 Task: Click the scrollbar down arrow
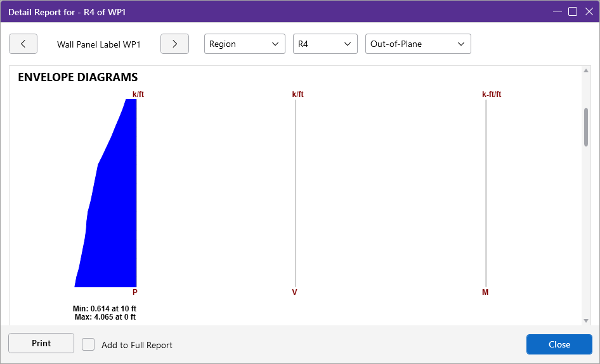tap(587, 320)
